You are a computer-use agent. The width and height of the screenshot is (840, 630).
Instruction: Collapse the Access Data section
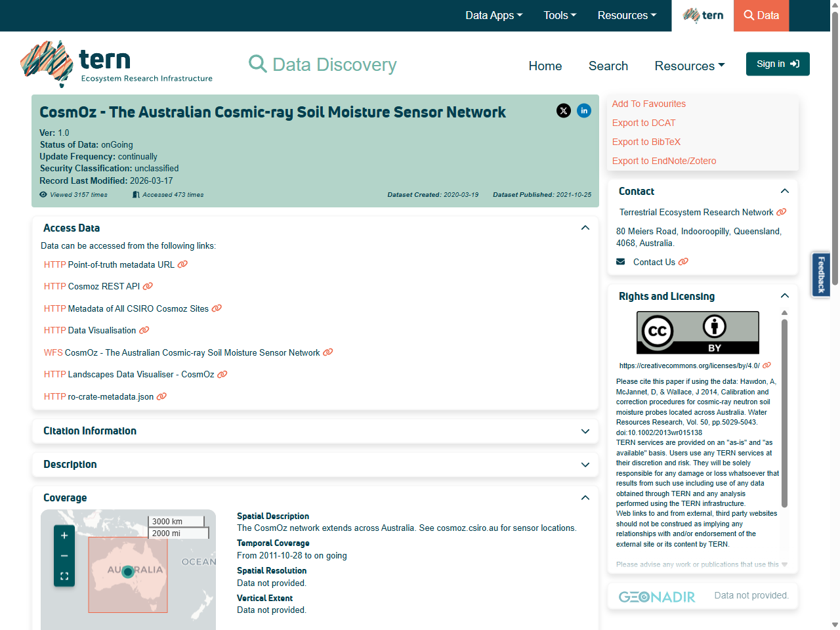(585, 228)
